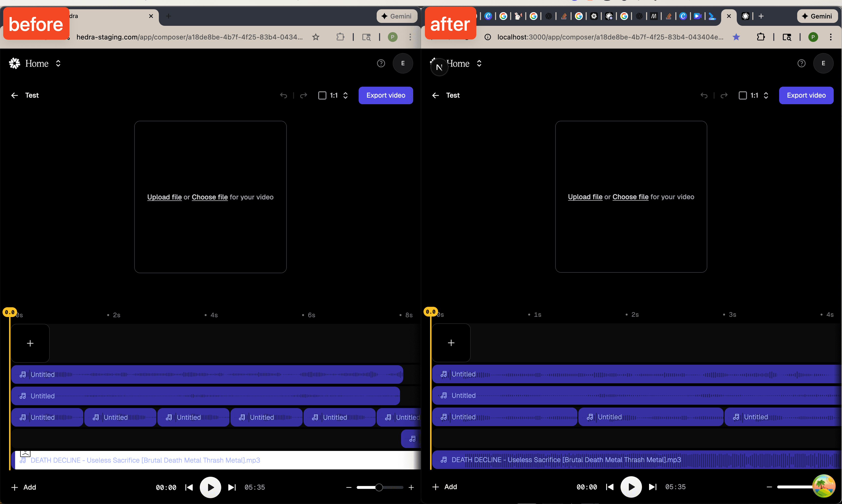
Task: Switch to the rabbit-icon browser tab
Action: [518, 16]
